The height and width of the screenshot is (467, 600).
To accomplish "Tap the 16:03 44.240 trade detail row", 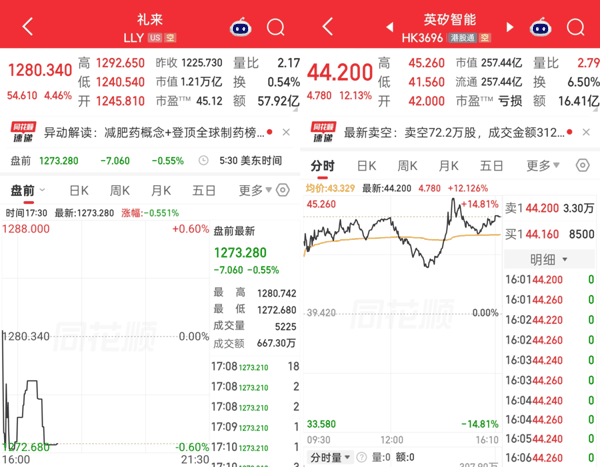I will 550,360.
